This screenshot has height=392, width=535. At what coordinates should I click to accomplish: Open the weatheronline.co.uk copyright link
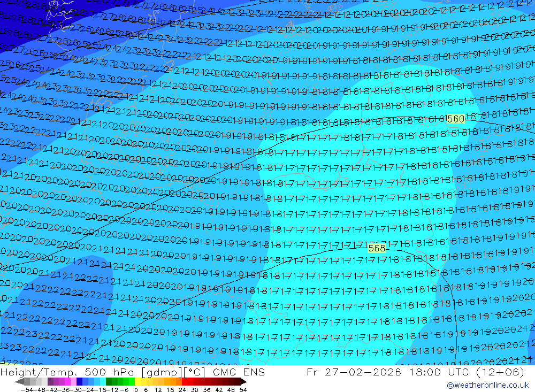pos(487,385)
